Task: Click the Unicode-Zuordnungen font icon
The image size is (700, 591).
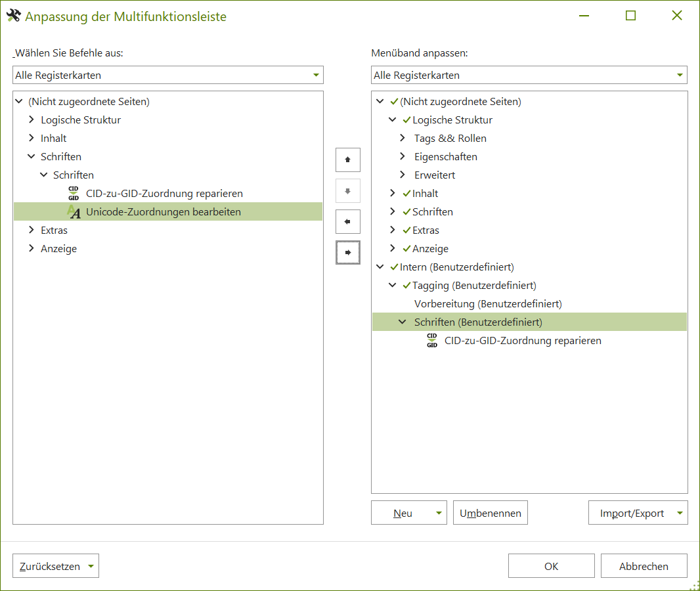Action: click(x=74, y=211)
